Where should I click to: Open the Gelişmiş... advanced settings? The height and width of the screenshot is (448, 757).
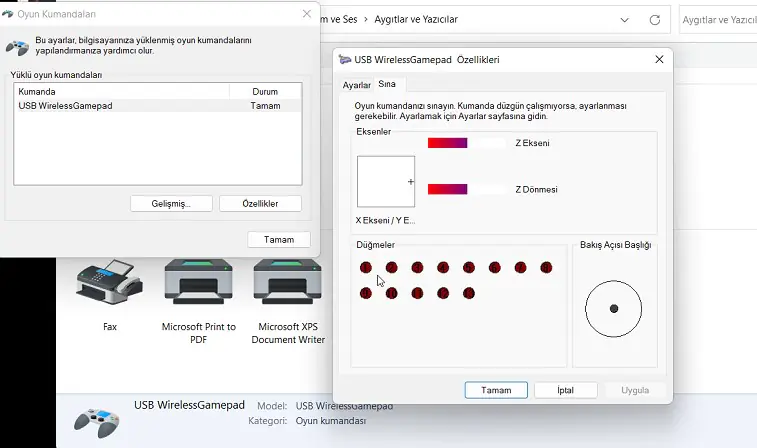click(x=171, y=203)
